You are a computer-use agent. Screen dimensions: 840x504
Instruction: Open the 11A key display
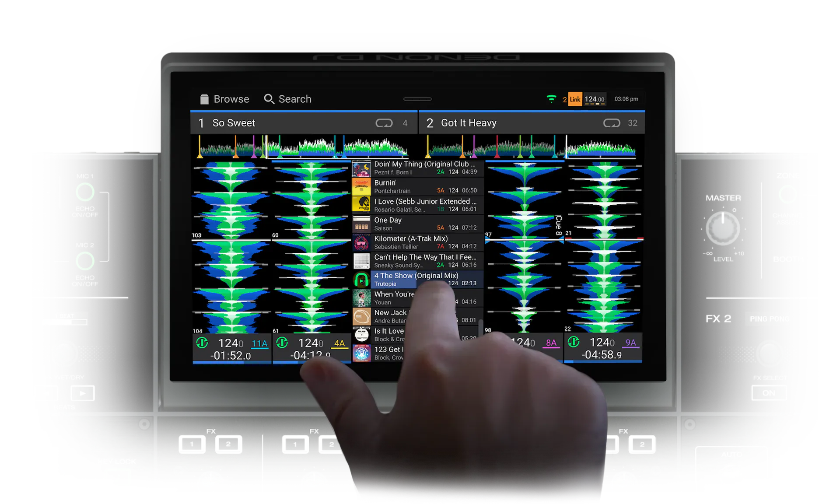pyautogui.click(x=259, y=343)
